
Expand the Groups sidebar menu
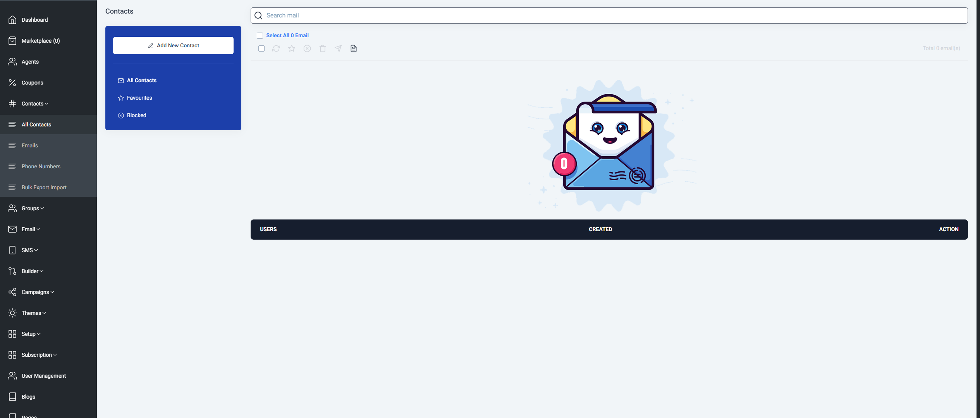33,208
